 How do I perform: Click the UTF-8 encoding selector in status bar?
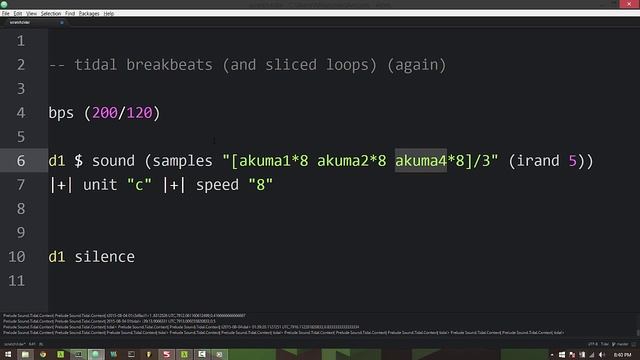[593, 344]
